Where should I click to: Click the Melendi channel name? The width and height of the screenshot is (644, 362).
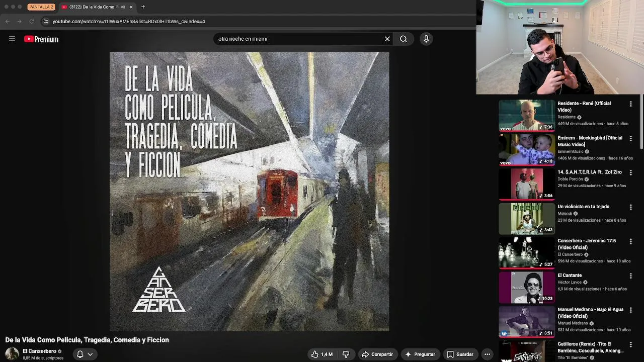[x=565, y=213]
